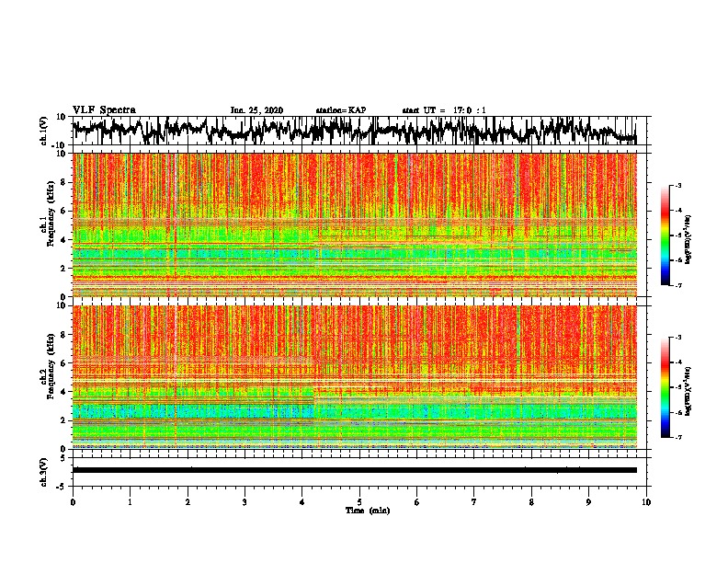The width and height of the screenshot is (728, 563).
Task: Click the ch.2 spectrogram color bar
Action: (x=665, y=387)
